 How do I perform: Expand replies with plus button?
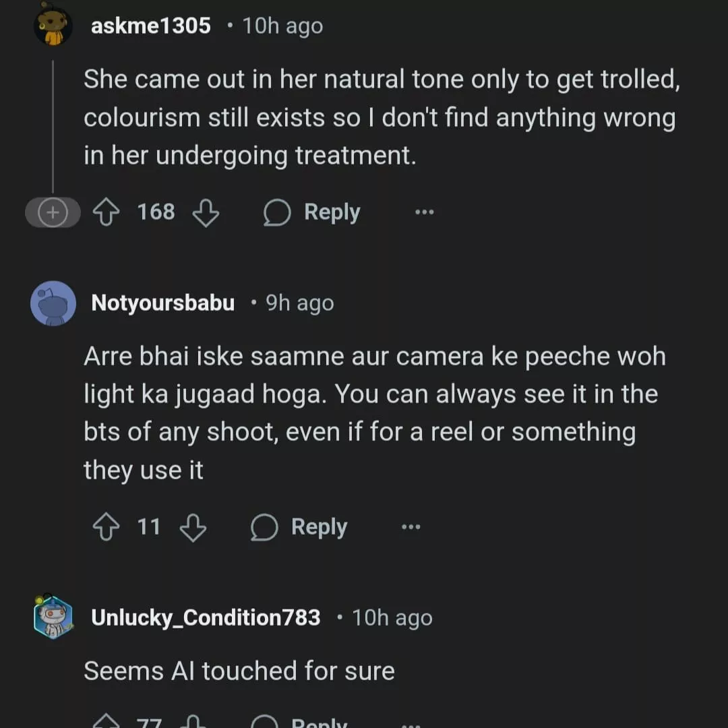click(x=52, y=213)
